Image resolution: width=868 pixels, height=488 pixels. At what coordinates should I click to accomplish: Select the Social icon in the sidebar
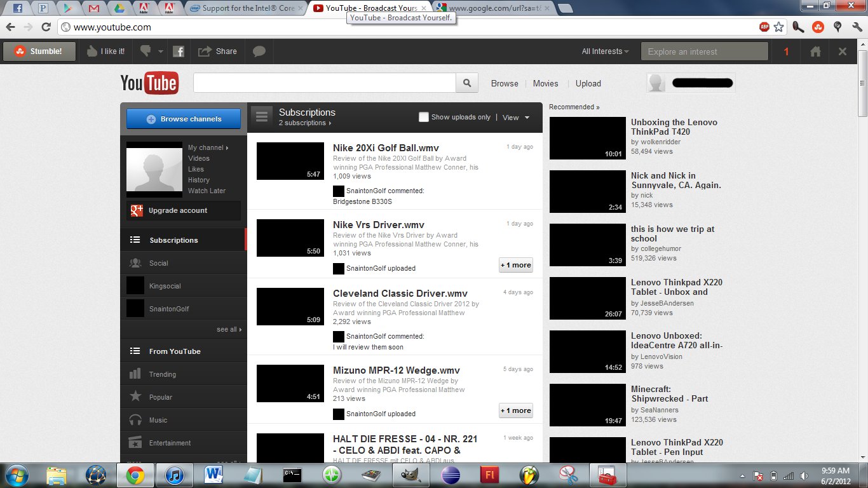tap(136, 262)
